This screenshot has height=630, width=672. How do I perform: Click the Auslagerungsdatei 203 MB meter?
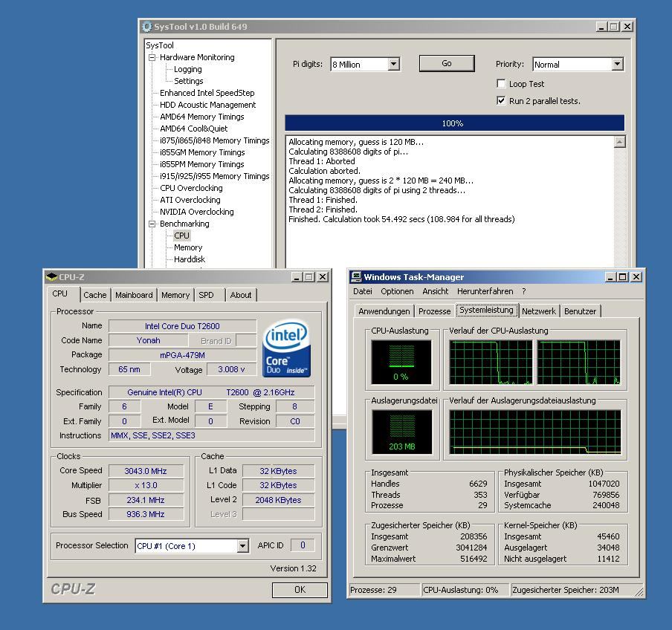(x=402, y=432)
